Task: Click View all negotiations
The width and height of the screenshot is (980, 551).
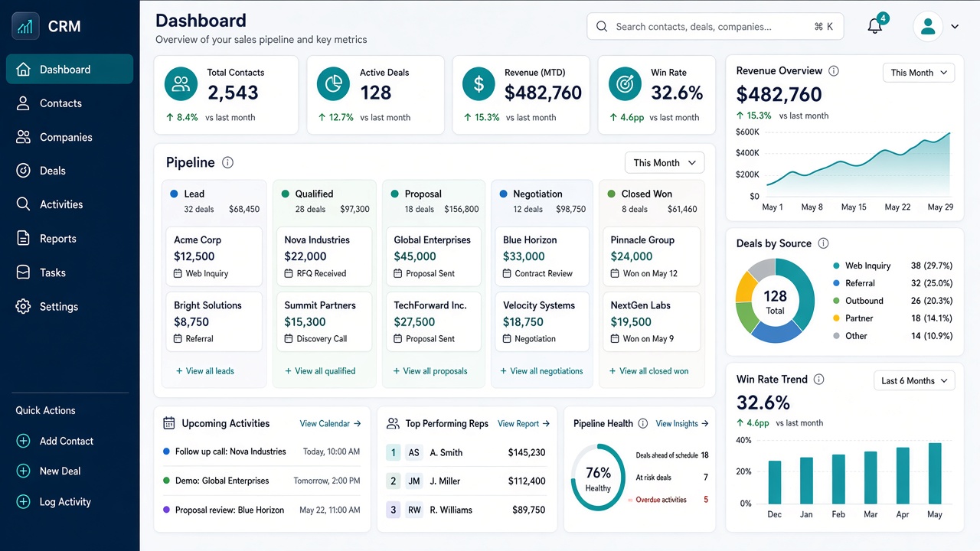Action: 541,371
